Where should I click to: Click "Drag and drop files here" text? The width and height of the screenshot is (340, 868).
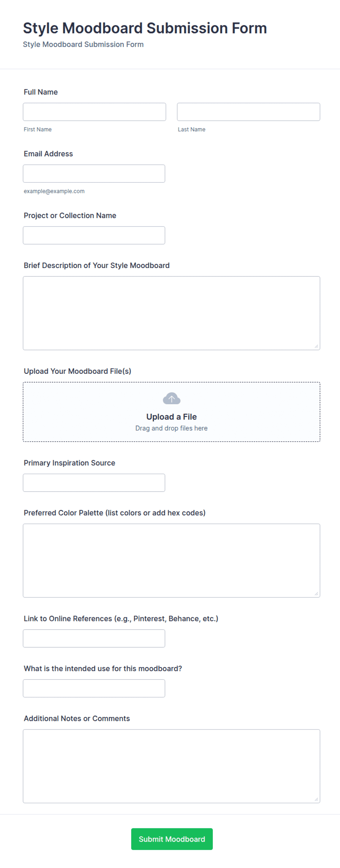(171, 428)
